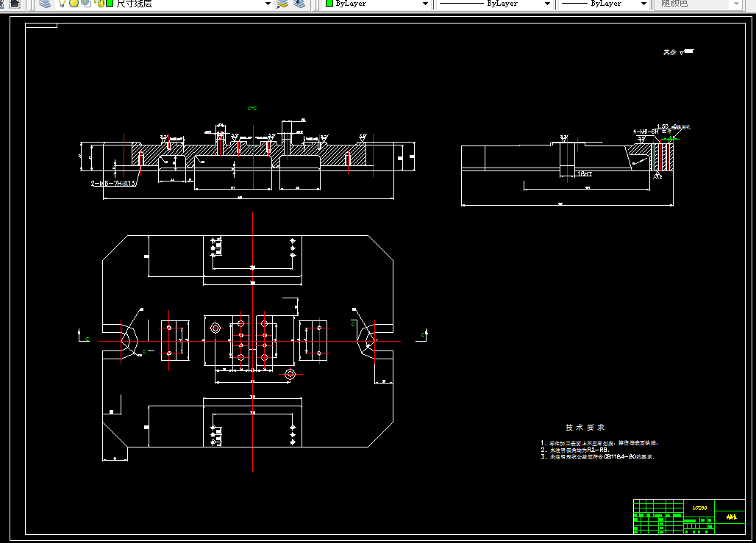Toggle the layer padlock lock icon

(x=100, y=4)
